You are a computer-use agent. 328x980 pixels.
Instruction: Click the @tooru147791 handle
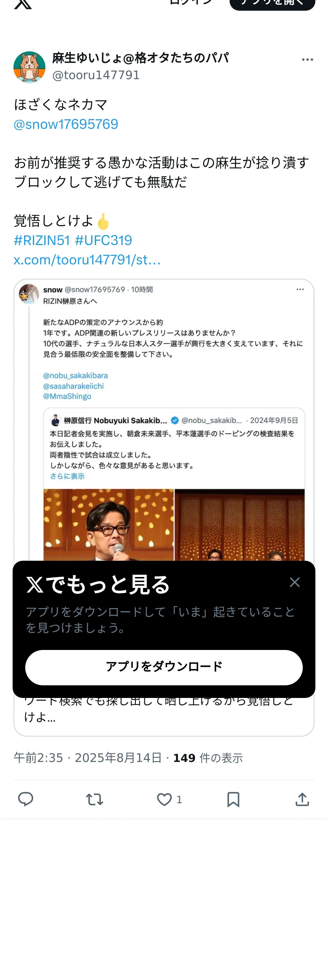click(96, 75)
